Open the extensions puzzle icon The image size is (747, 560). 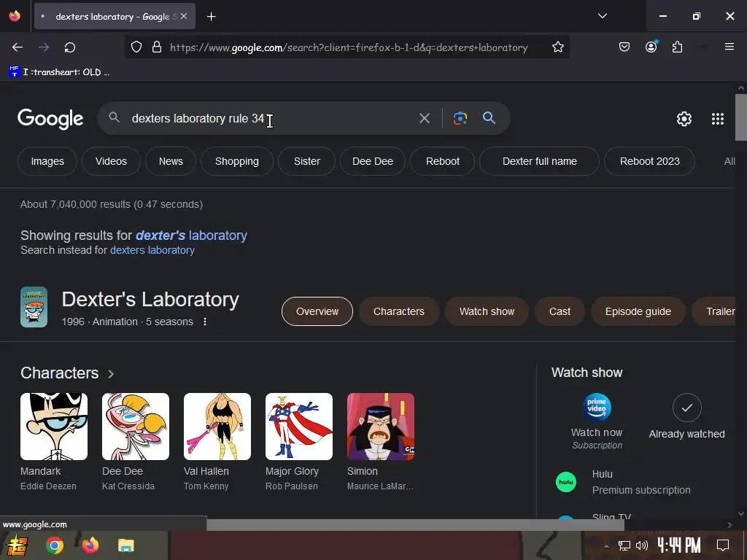coord(677,47)
